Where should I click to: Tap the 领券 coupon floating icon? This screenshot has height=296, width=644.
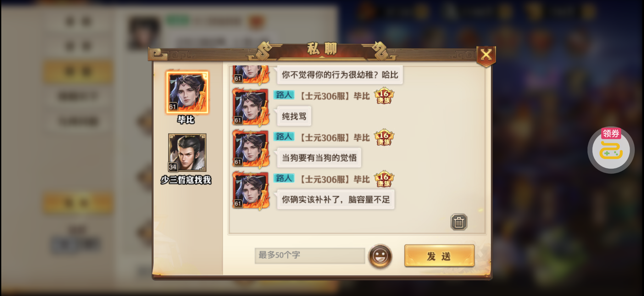click(x=611, y=150)
